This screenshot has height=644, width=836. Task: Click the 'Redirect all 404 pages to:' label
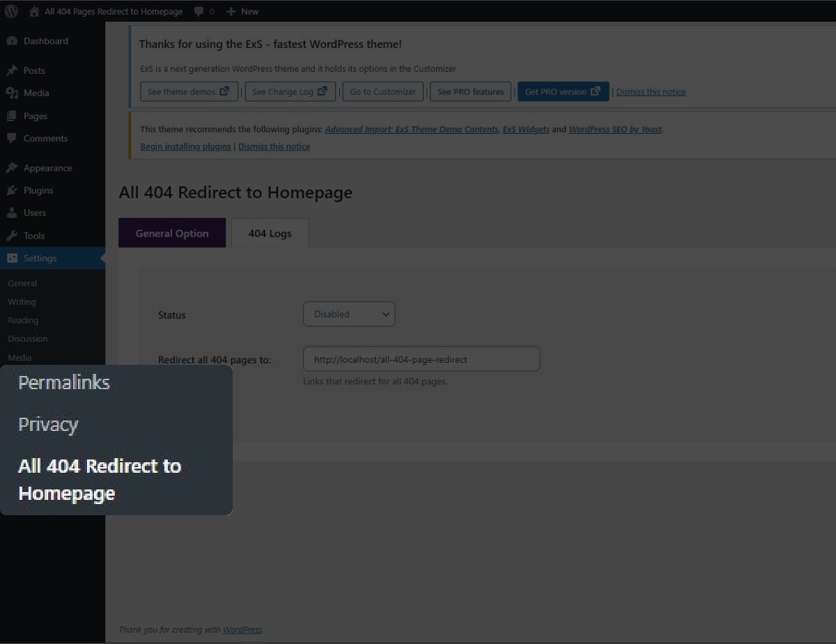coord(215,360)
